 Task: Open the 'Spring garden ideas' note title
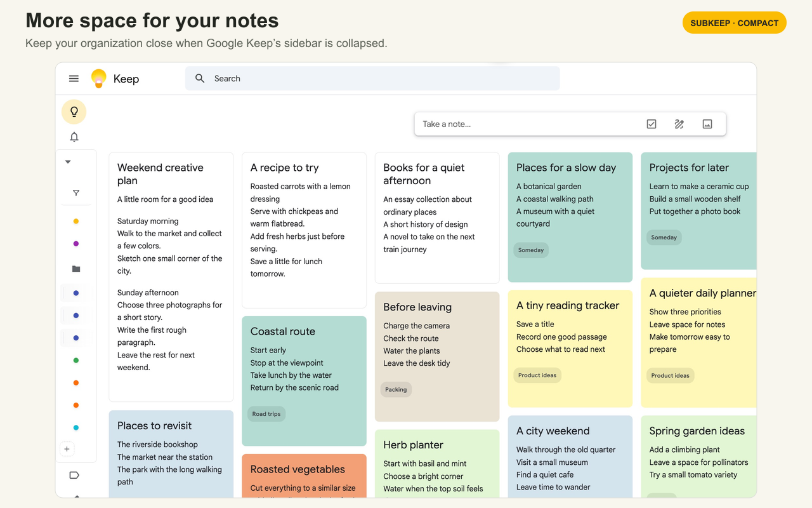pos(697,431)
